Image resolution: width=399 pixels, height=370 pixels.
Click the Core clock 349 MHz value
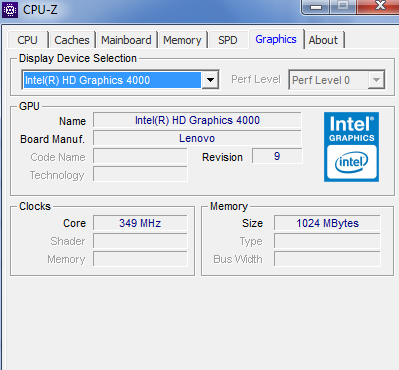pos(140,223)
